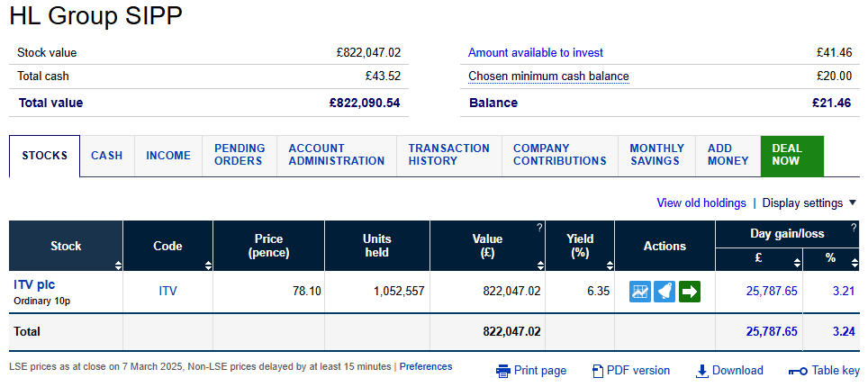Open the Day gain/loss help question mark
868x387 pixels.
tap(854, 227)
